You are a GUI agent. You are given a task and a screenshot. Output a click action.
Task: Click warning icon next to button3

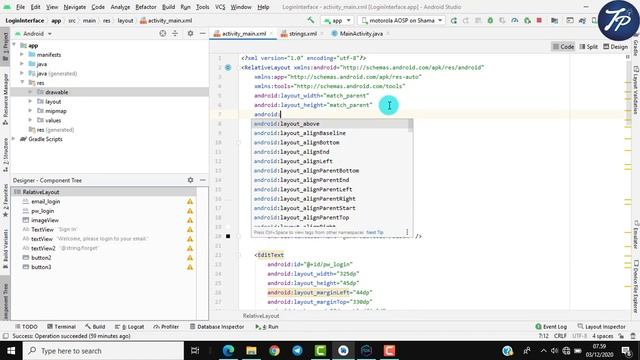click(190, 267)
